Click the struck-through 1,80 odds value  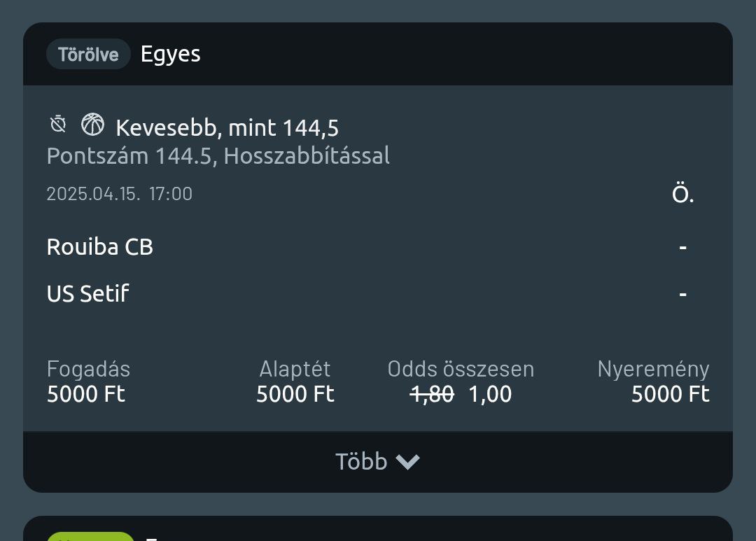coord(431,395)
